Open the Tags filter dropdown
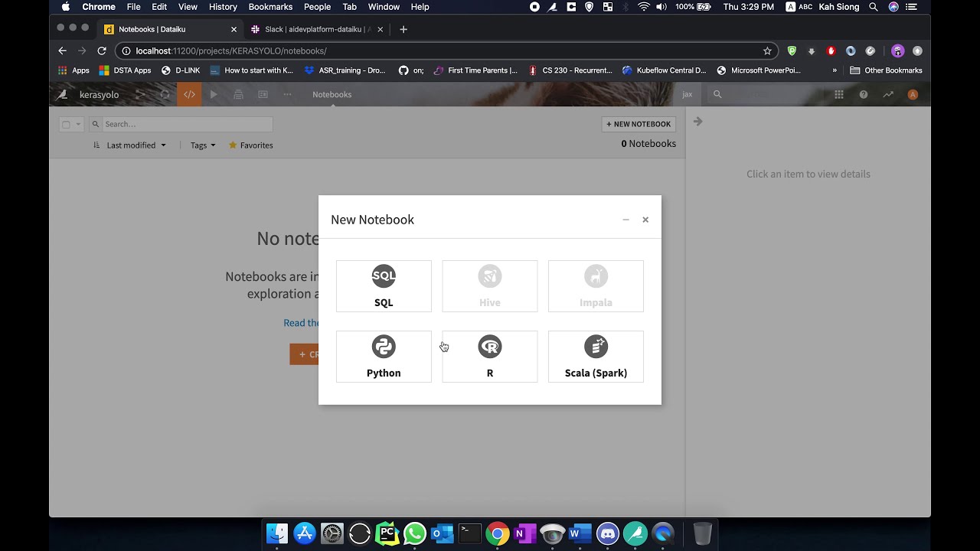Screen dimensions: 980x551 click(x=203, y=145)
